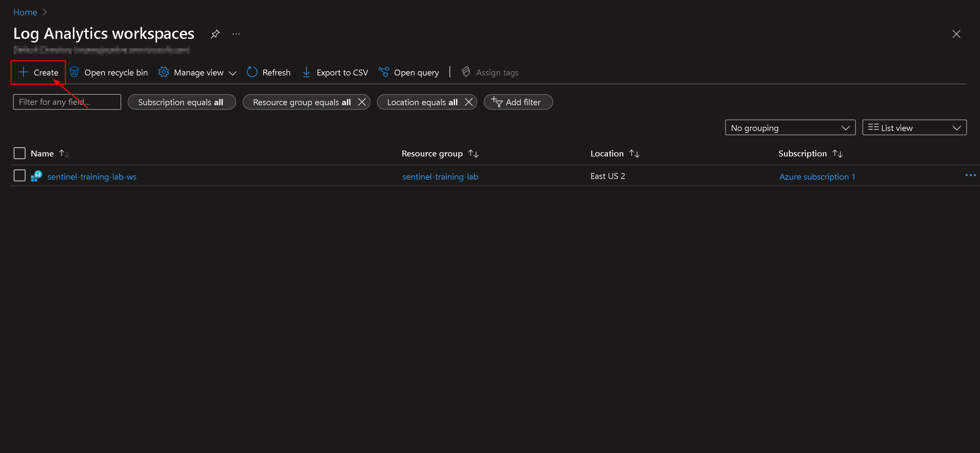Screen dimensions: 980x453
Task: Click Export to CSV download icon
Action: pos(306,72)
